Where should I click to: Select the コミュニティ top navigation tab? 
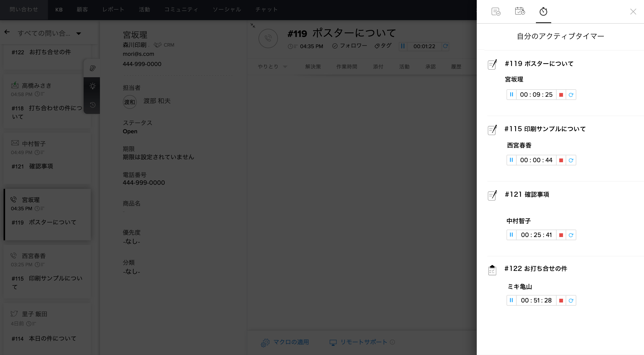pos(181,10)
